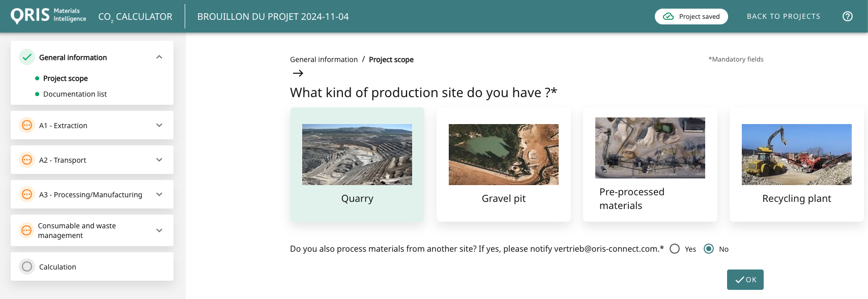Go to Project scope in the sidebar

tap(65, 78)
